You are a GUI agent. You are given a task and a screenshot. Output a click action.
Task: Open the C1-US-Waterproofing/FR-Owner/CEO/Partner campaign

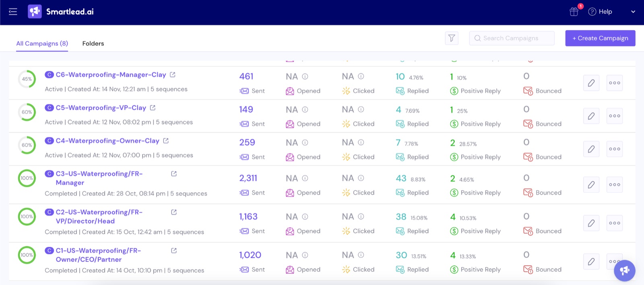98,255
